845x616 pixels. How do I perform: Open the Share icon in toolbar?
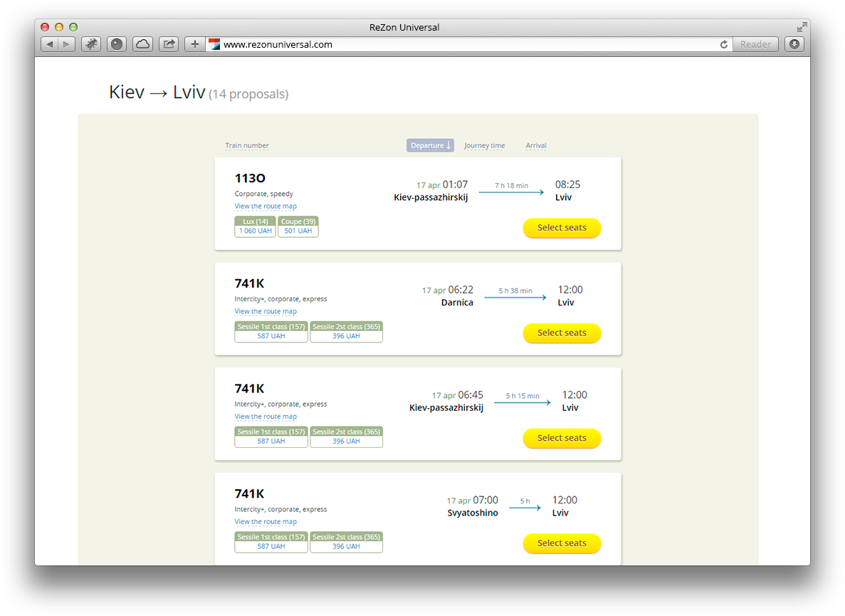point(169,44)
